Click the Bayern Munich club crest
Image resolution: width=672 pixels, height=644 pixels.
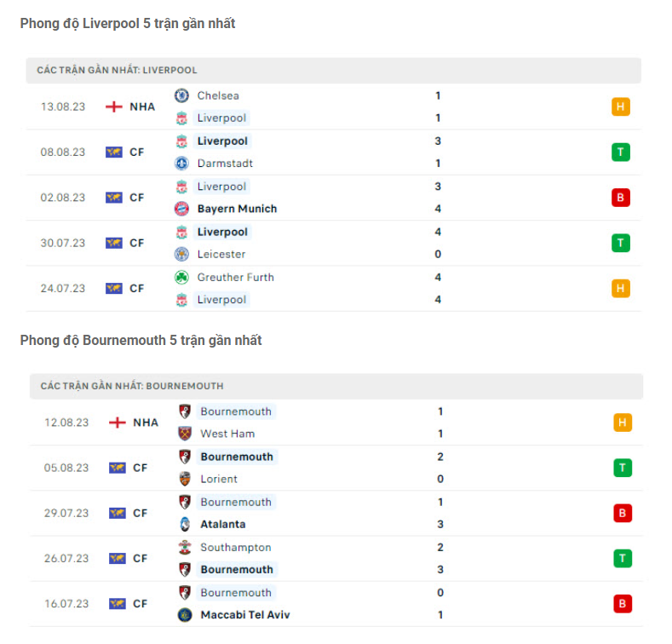(x=181, y=209)
